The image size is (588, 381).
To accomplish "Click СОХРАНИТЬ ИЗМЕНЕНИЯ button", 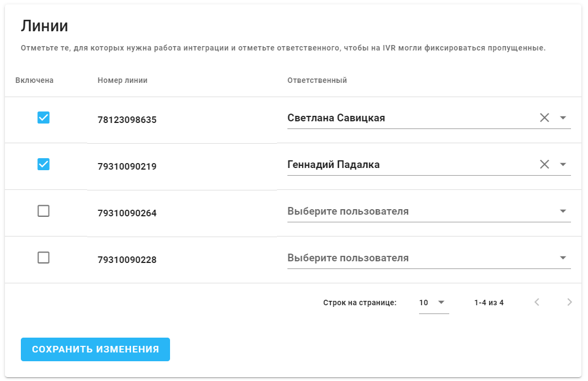I will pyautogui.click(x=95, y=349).
